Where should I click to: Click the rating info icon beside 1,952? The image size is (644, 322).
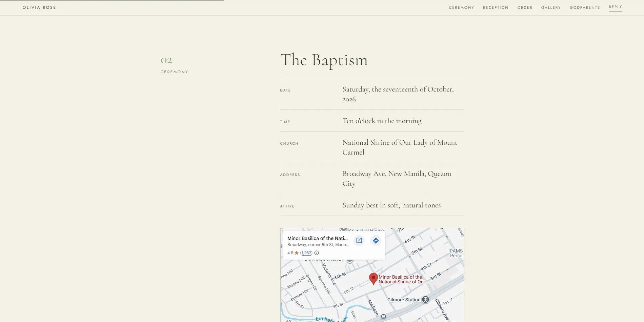pos(317,253)
